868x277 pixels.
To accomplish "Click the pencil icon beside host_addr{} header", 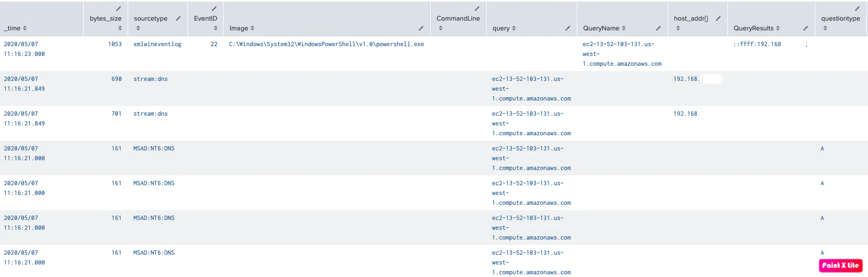I will coord(718,18).
